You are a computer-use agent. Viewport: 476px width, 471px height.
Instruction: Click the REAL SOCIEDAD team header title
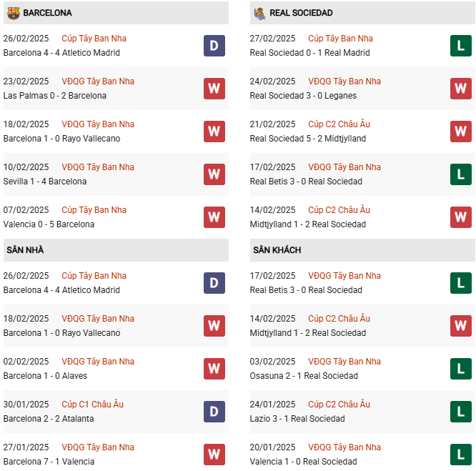point(302,13)
